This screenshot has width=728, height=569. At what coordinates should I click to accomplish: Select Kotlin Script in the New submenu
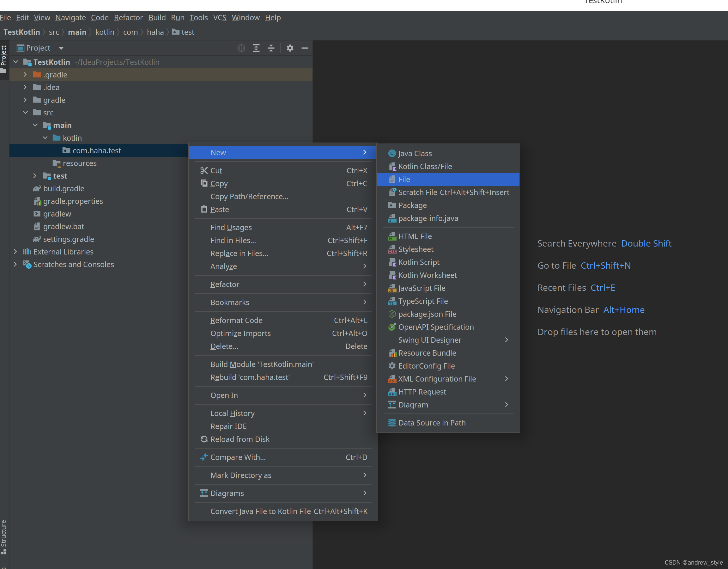[x=419, y=262]
